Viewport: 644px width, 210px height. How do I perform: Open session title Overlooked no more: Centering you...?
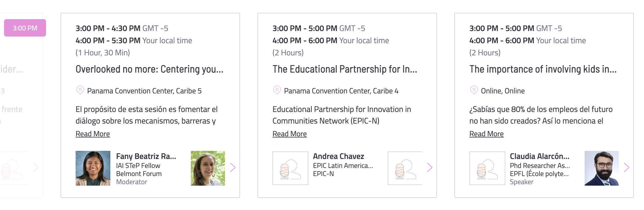pos(149,69)
